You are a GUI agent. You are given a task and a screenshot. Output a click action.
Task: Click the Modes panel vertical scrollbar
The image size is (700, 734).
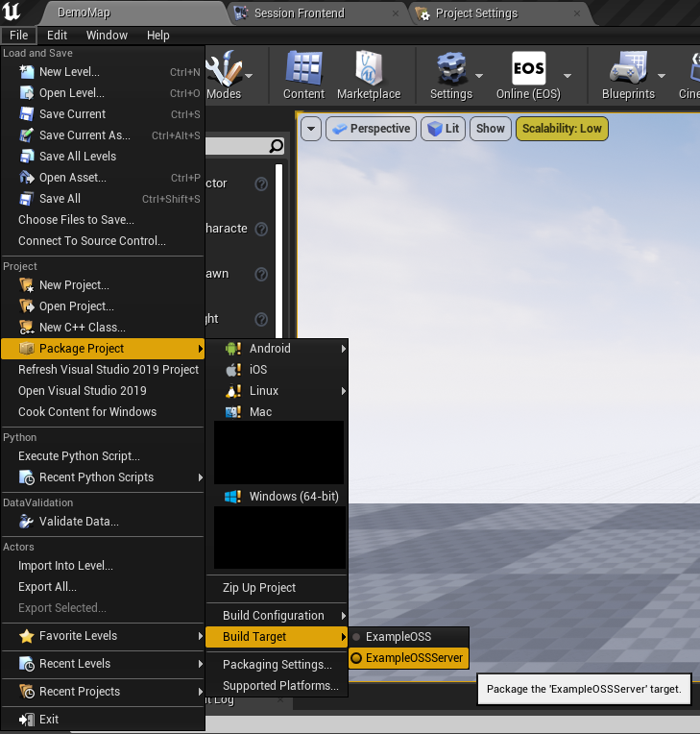pos(278,251)
